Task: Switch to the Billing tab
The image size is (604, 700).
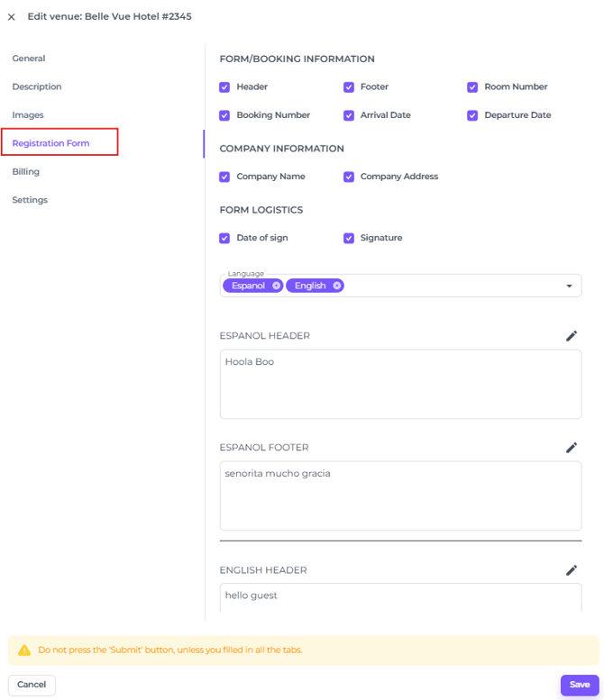Action: pos(26,172)
